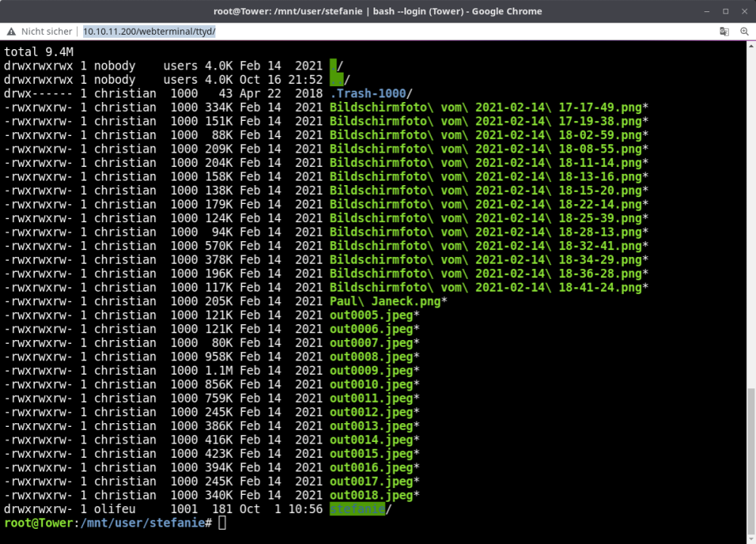Click the .Trash-1000/ directory name
Image resolution: width=756 pixels, height=544 pixels.
coord(370,94)
